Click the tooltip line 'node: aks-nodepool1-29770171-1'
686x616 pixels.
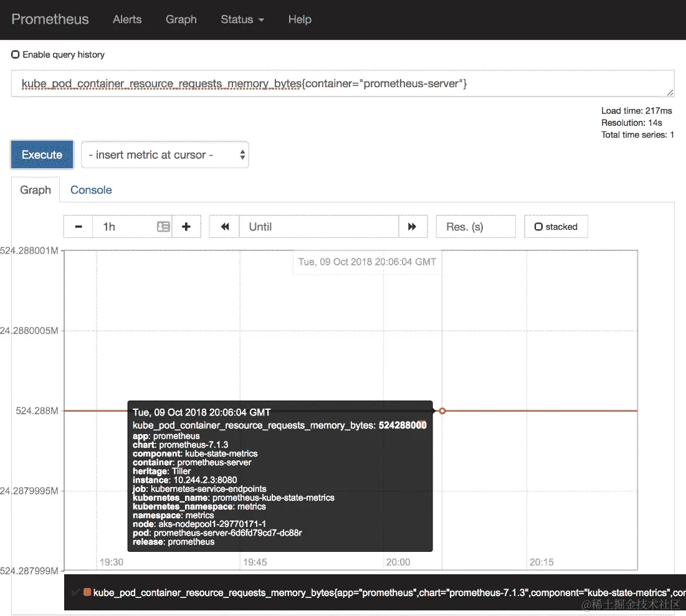pyautogui.click(x=199, y=524)
